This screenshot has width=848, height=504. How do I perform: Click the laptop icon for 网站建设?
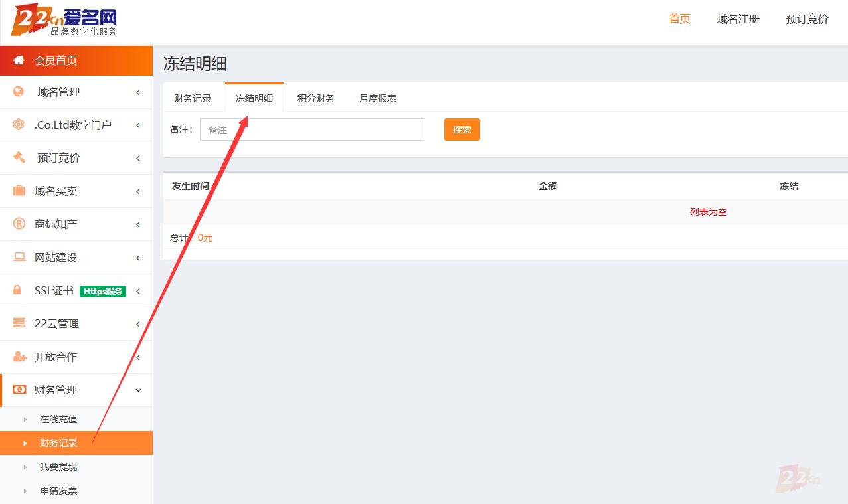(19, 257)
